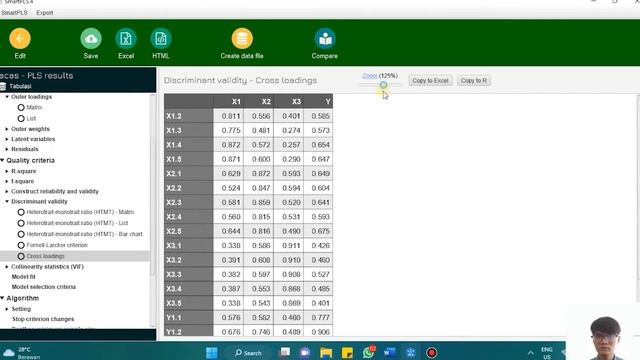Select the Outer loadings Matrix radio
640x360 pixels.
21,107
